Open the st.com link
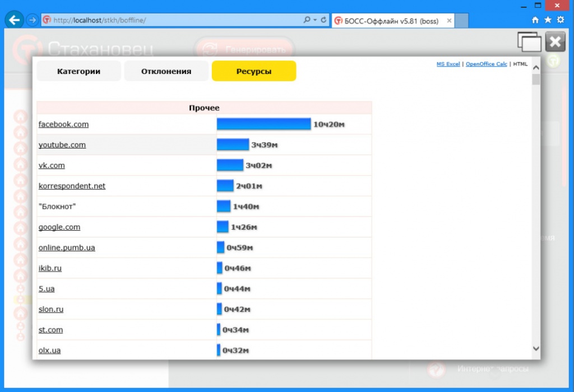574x392 pixels. tap(50, 329)
